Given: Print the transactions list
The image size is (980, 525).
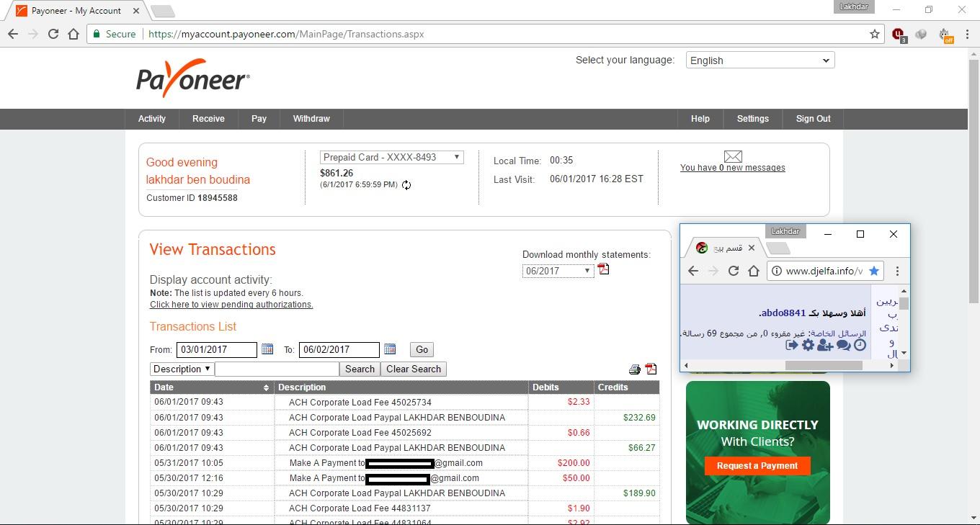Looking at the screenshot, I should pos(635,369).
